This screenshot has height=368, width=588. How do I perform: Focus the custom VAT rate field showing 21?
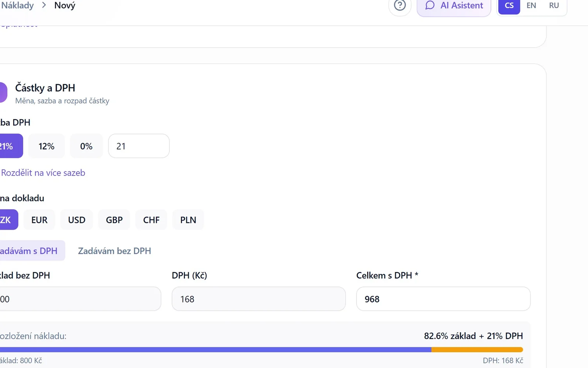click(x=139, y=146)
